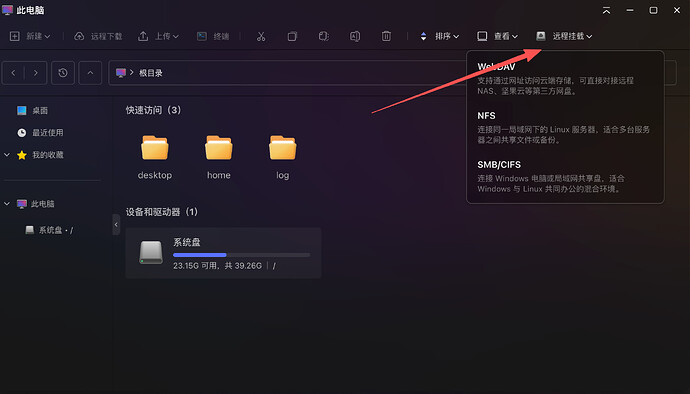Click the delete trash icon
Viewport: 690px width, 394px height.
coord(386,36)
